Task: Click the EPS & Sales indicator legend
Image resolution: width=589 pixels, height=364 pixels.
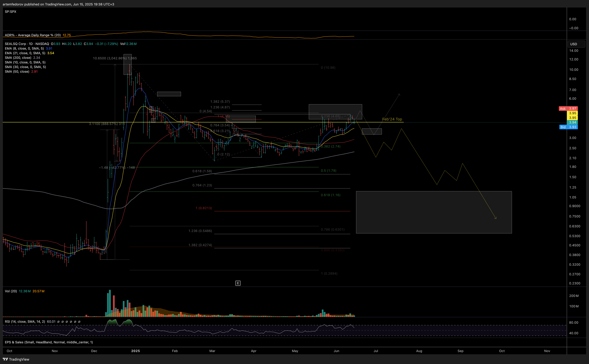Action: 49,342
